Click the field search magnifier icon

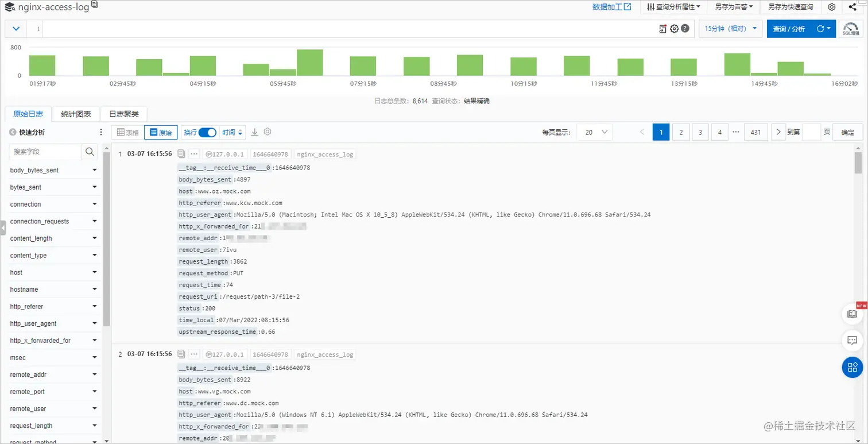90,152
